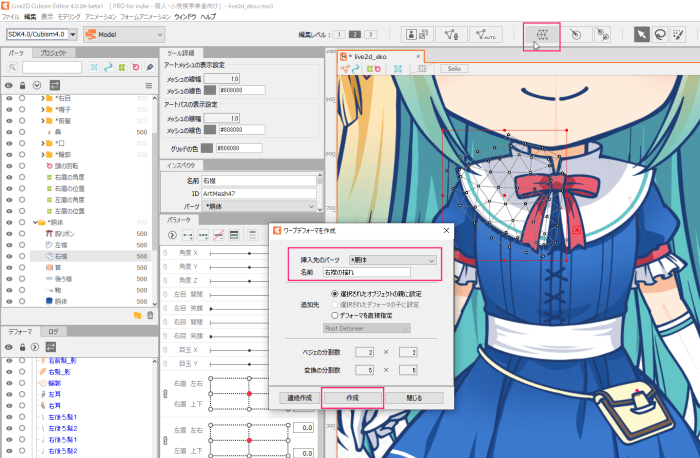
Task: Click the grid color swatch
Action: click(x=207, y=148)
